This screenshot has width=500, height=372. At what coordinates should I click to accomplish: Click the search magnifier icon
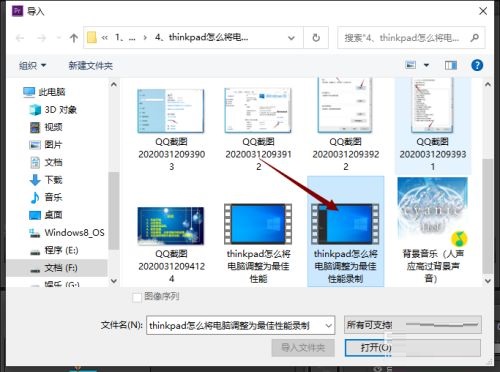tap(475, 38)
